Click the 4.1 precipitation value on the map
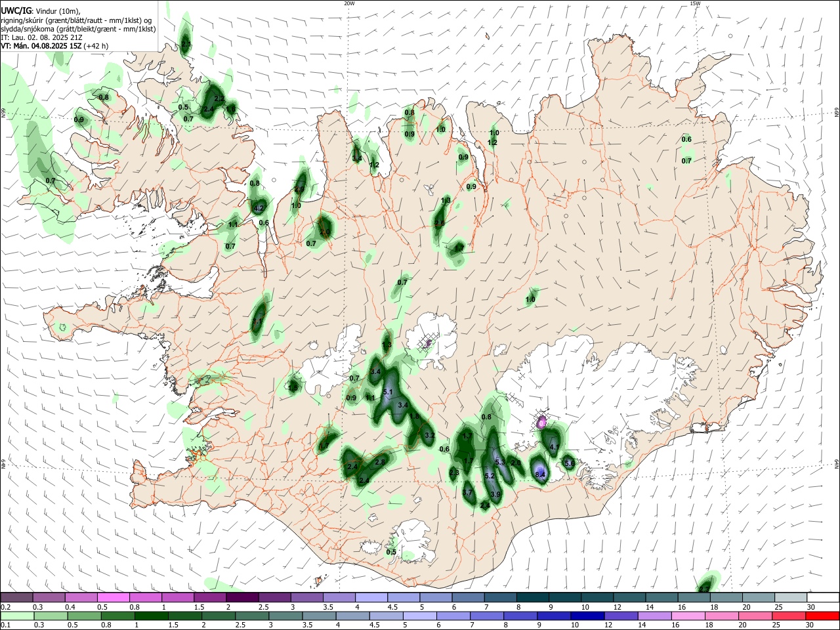This screenshot has height=630, width=840. pos(555,447)
